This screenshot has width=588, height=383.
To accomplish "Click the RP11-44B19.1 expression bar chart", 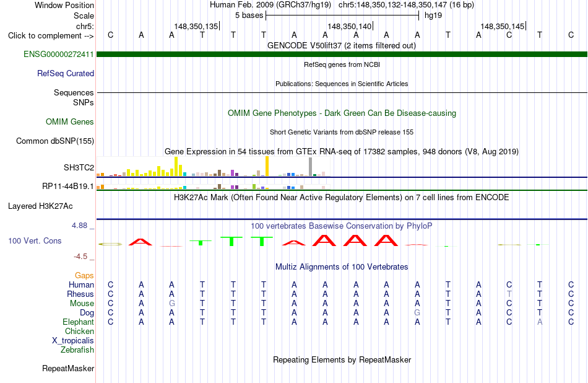I will (x=213, y=187).
